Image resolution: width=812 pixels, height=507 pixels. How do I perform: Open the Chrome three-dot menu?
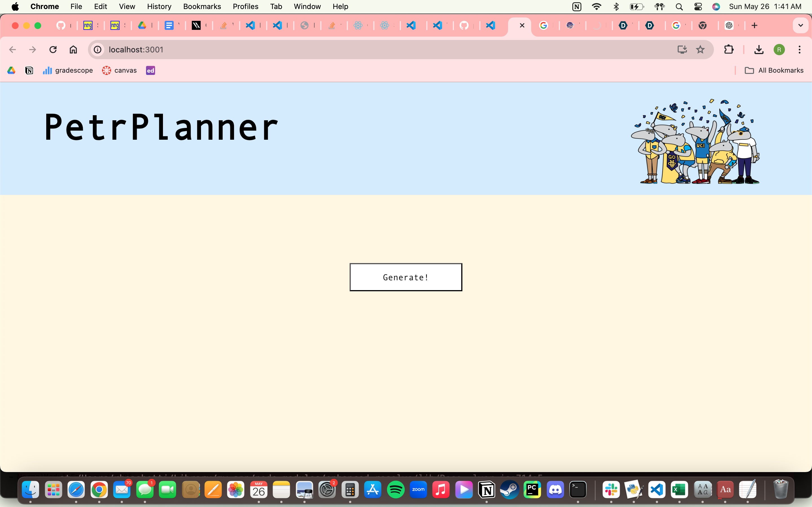coord(799,50)
